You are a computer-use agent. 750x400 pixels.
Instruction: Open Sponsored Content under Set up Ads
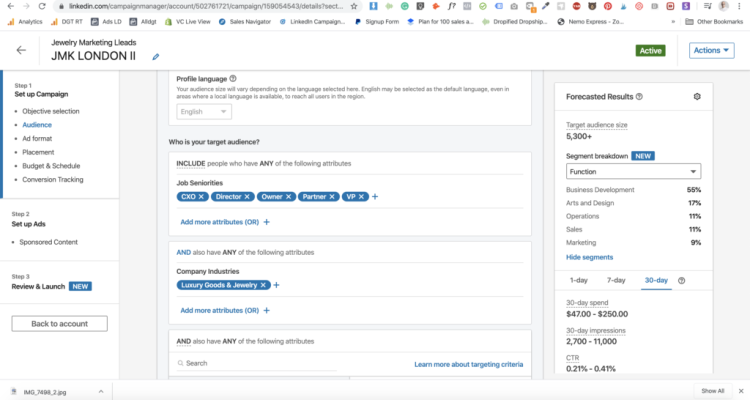pos(48,242)
